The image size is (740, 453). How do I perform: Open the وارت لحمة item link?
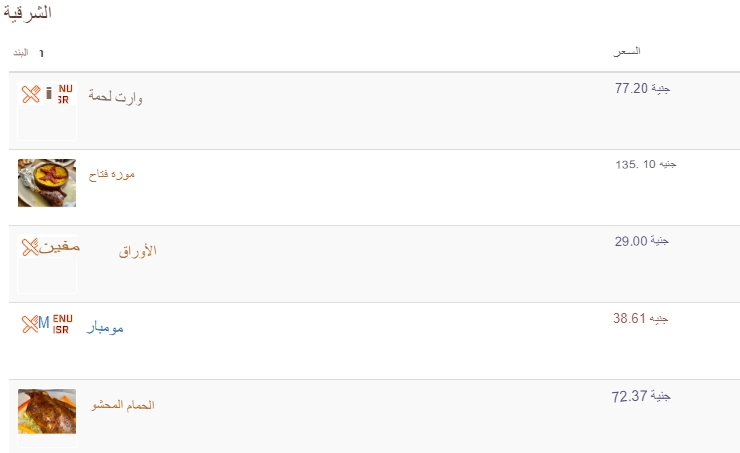click(115, 97)
